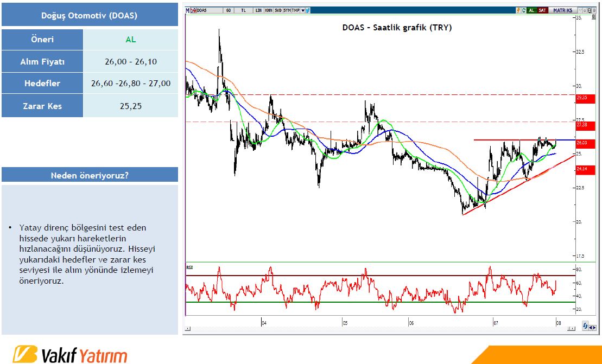The width and height of the screenshot is (602, 364).
Task: Click the Zarar Kes label cell
Action: point(42,106)
